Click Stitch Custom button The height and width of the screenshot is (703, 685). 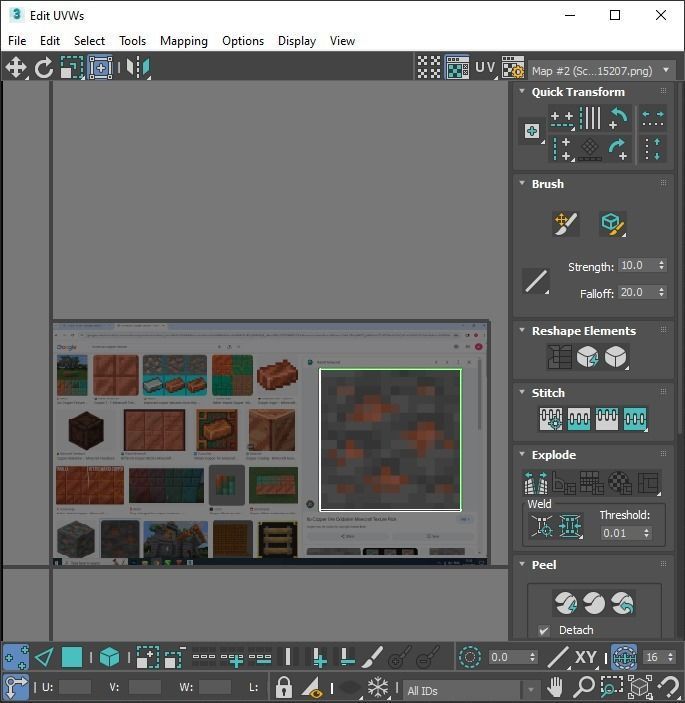pos(635,419)
